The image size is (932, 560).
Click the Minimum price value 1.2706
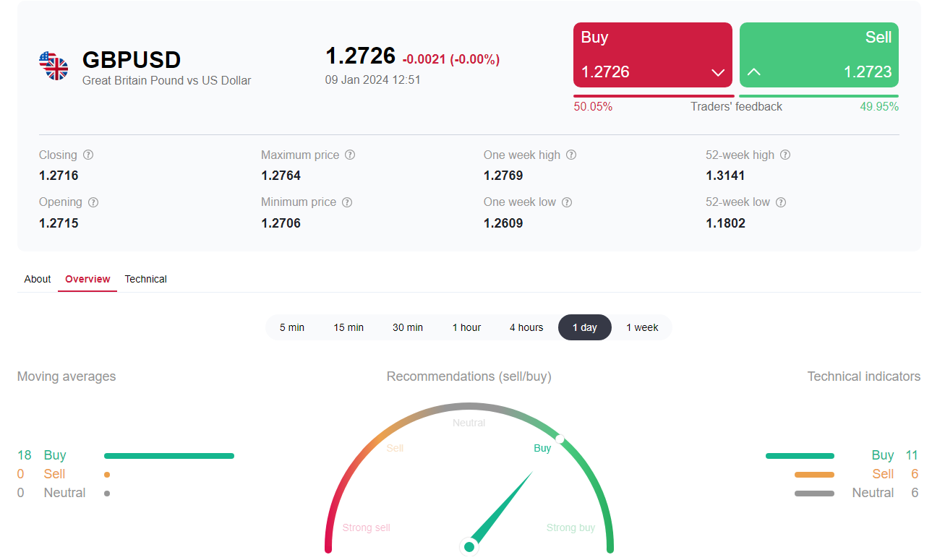coord(281,223)
